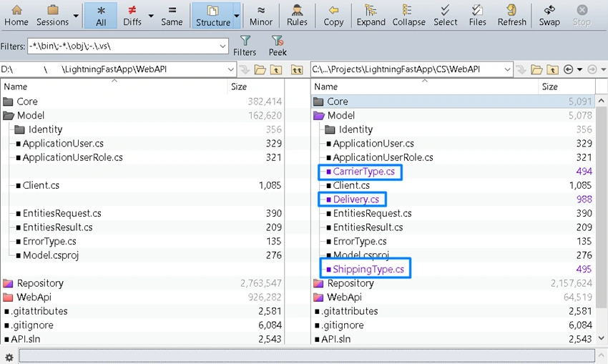Select Repository folder in right pane

point(453,283)
